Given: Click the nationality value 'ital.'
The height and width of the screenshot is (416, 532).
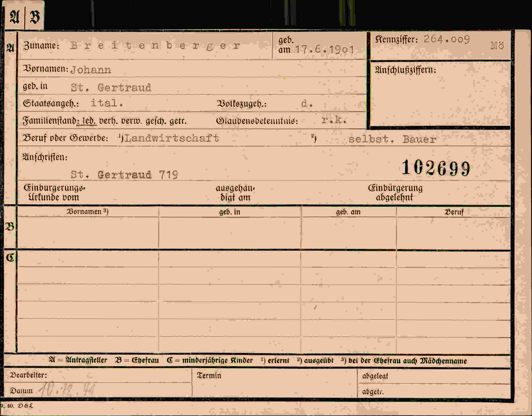Looking at the screenshot, I should pyautogui.click(x=107, y=103).
